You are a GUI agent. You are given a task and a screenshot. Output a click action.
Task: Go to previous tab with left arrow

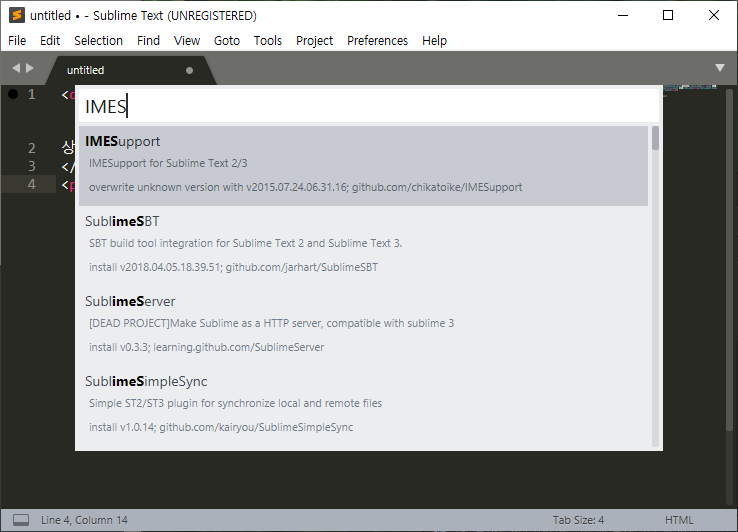16,68
